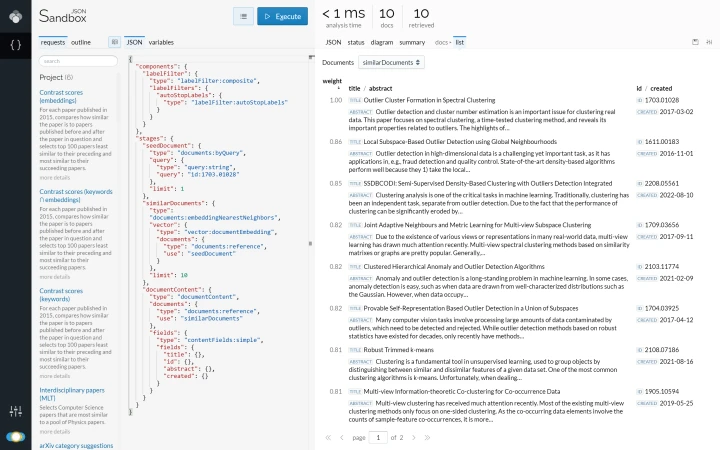Show more details for Contrast scores (keywords)
The image size is (720, 450).
coord(55,376)
